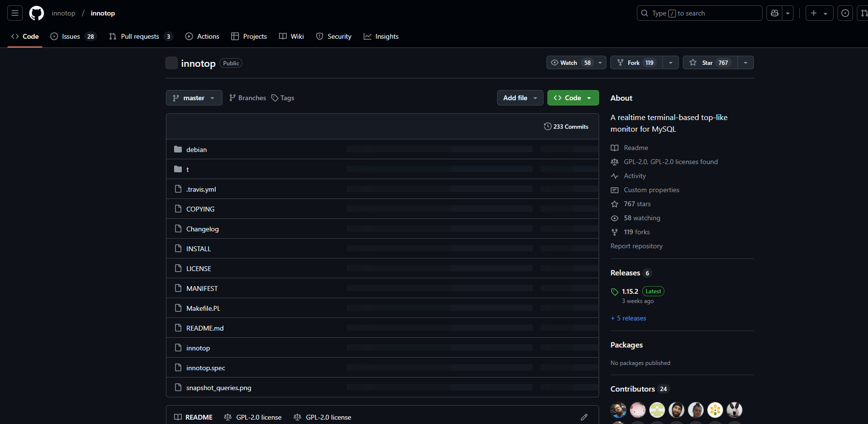Image resolution: width=868 pixels, height=424 pixels.
Task: Open the COPYING file
Action: coord(200,209)
